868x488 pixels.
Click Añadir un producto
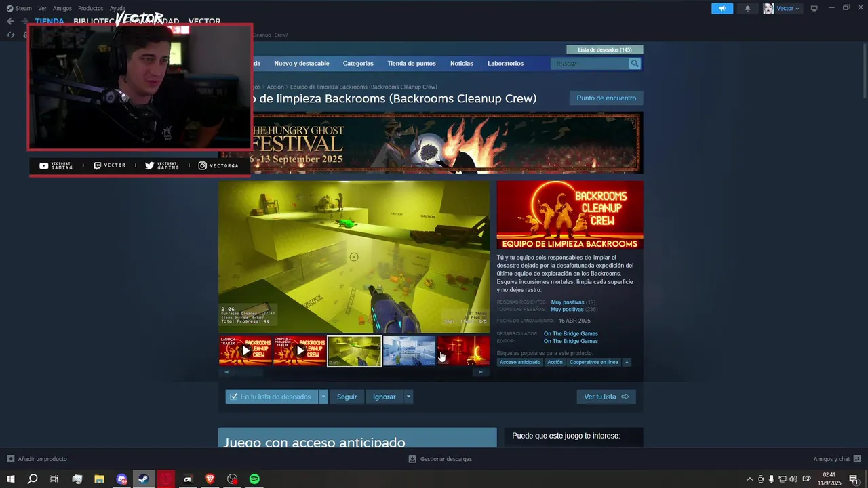point(37,459)
